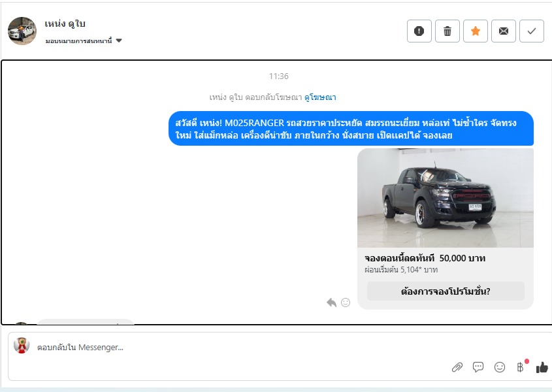The height and width of the screenshot is (392, 552).
Task: Send a thumbs-up like
Action: tap(542, 367)
